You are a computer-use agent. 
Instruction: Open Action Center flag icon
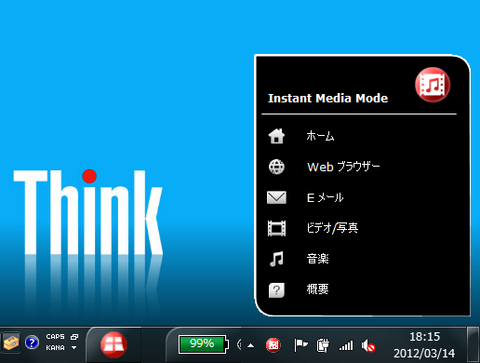point(301,345)
